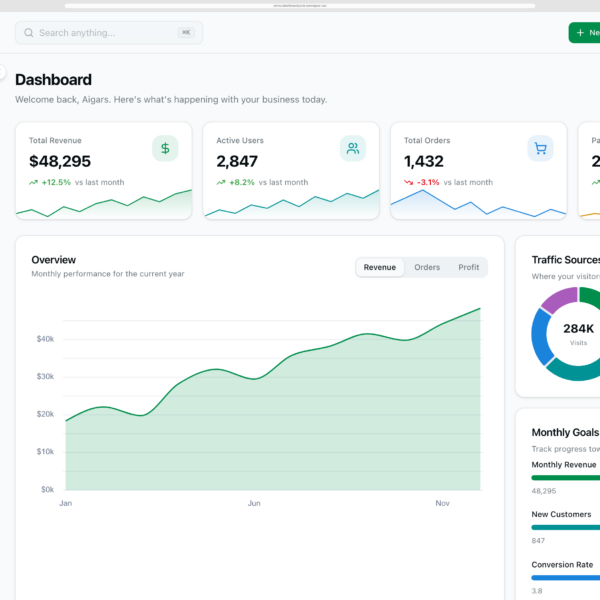Click the 2,847 active users value
600x600 pixels.
point(237,161)
